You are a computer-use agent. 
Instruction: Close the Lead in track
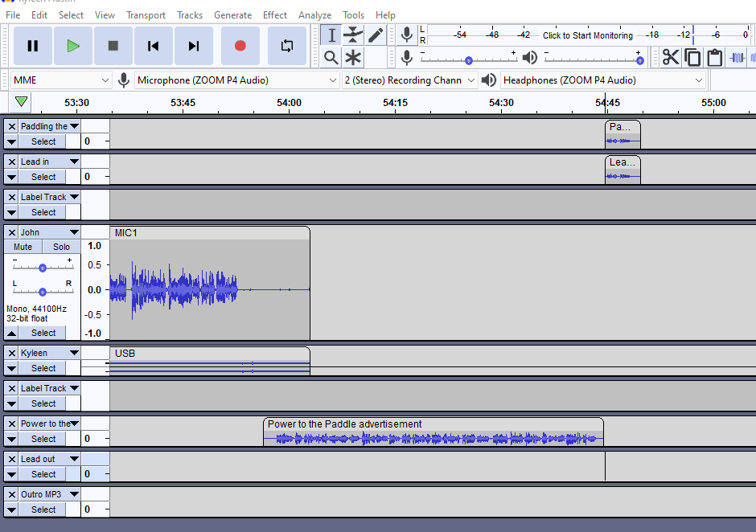point(12,162)
